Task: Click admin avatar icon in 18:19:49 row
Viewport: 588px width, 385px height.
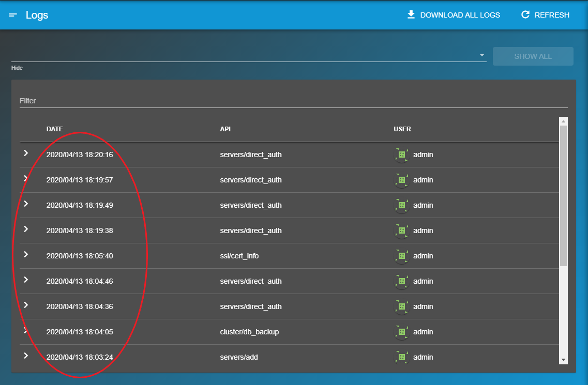Action: point(402,205)
